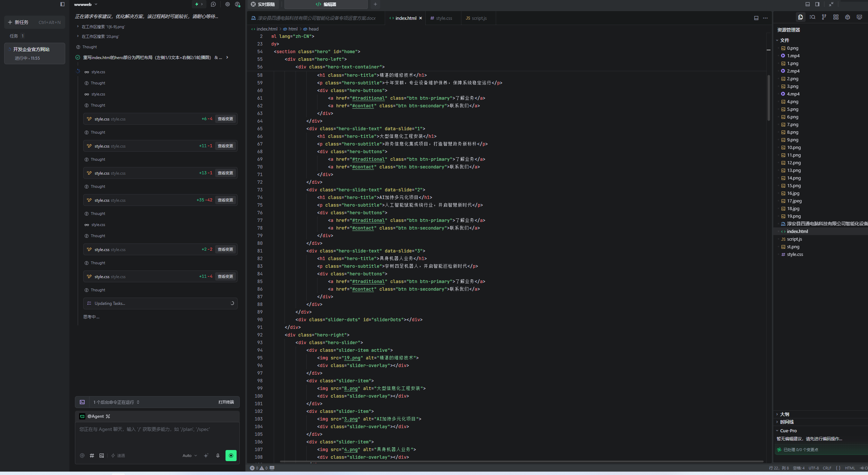Click the @ mention icon in chat input
868x475 pixels.
[82, 456]
